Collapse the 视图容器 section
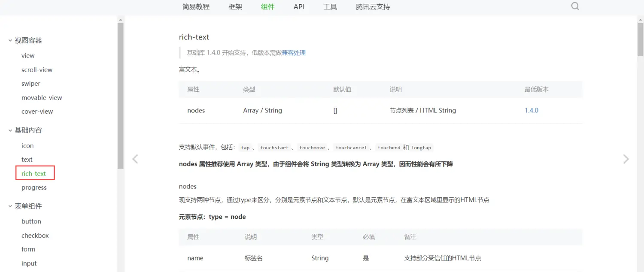Screen dimensions: 644x272 pyautogui.click(x=10, y=40)
